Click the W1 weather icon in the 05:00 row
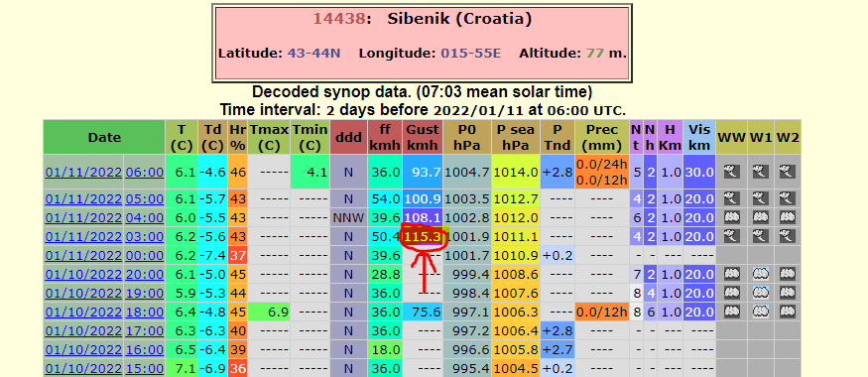 761,198
